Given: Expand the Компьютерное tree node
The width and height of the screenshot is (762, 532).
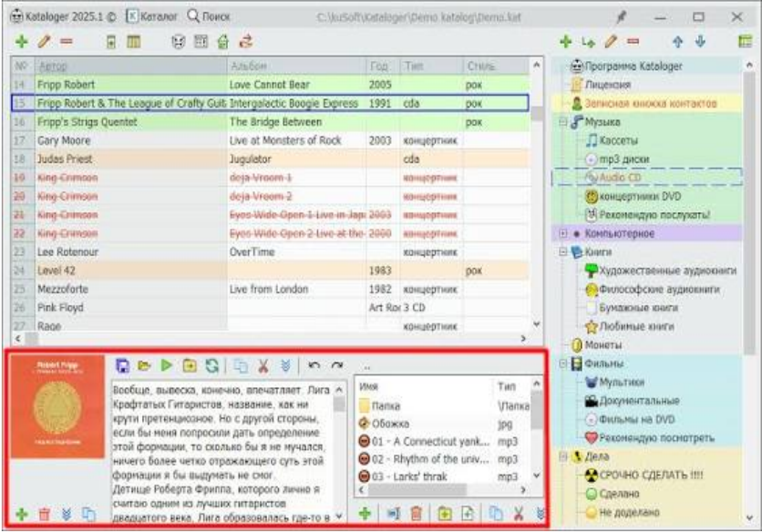Looking at the screenshot, I should click(562, 234).
